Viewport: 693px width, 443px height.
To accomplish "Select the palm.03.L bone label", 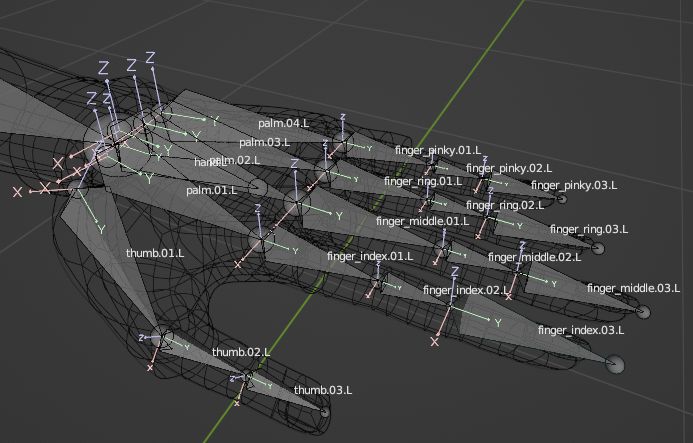I will (x=264, y=142).
